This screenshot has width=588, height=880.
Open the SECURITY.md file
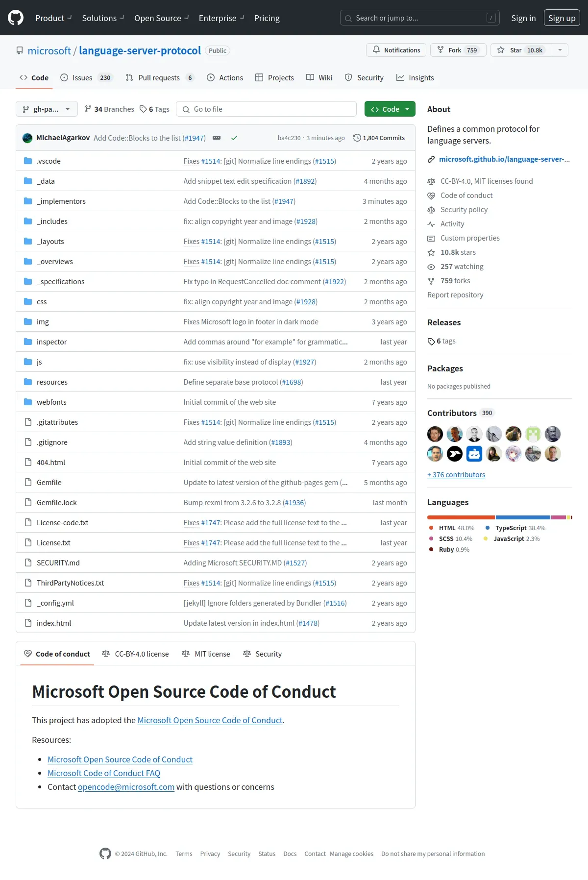click(58, 563)
